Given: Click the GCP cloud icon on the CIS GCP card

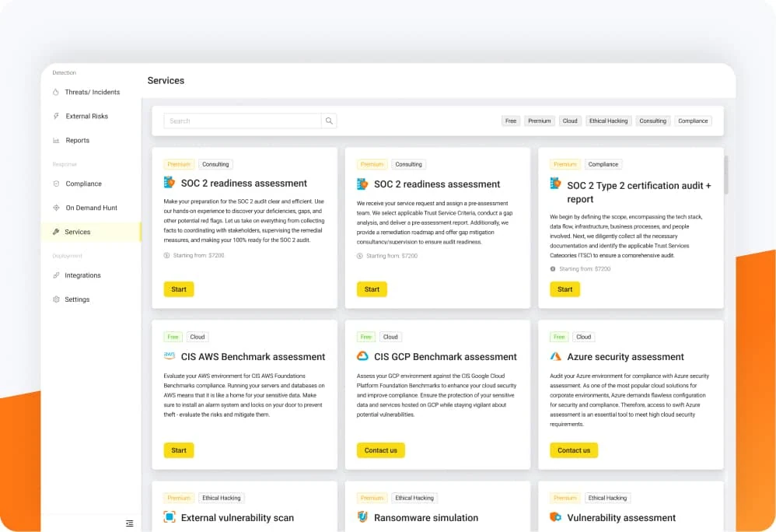Looking at the screenshot, I should 363,356.
